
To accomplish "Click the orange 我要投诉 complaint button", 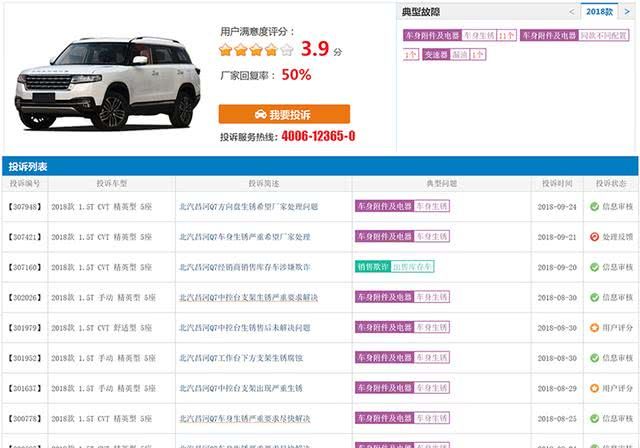I will 284,114.
